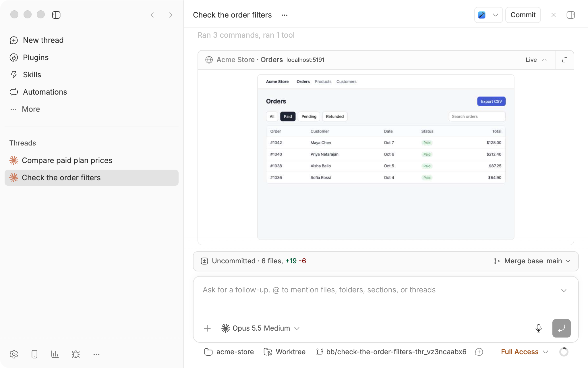Open the Full Access permissions dropdown

click(x=525, y=352)
